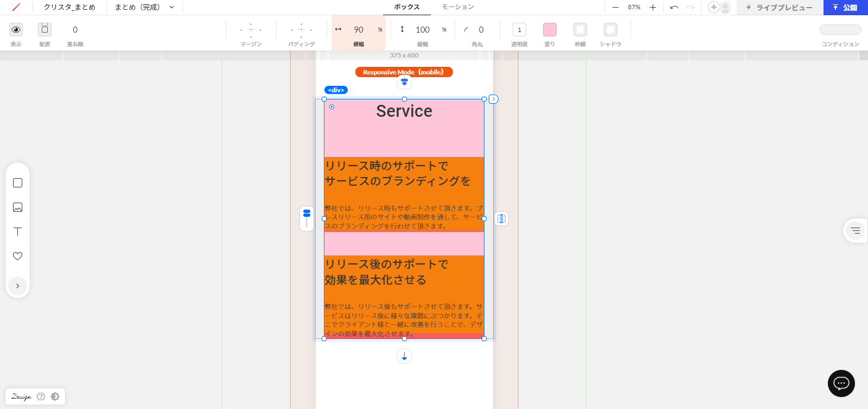
Task: Click the 公開 publish button
Action: click(x=845, y=7)
